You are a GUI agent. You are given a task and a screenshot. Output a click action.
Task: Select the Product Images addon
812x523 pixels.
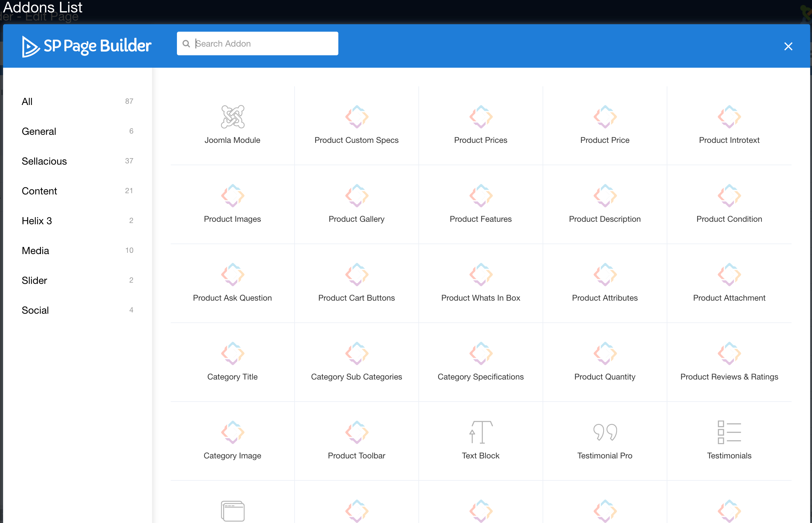[x=232, y=204]
